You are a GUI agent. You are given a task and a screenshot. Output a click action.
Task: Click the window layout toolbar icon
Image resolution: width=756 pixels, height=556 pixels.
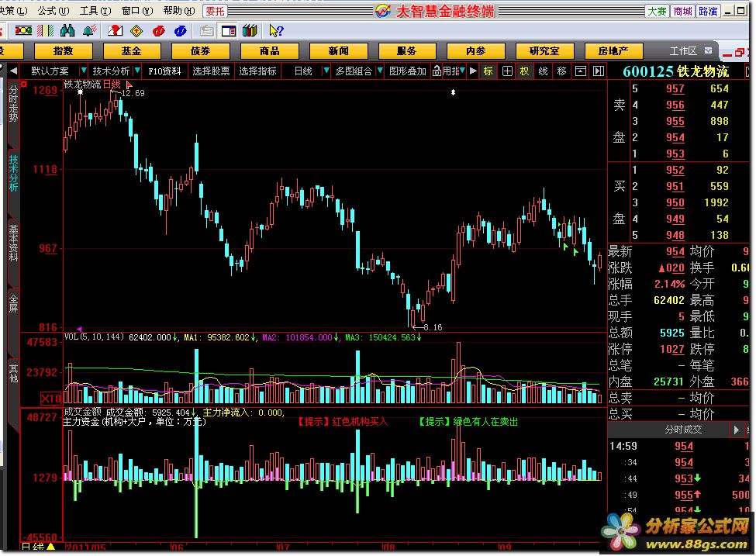[229, 31]
